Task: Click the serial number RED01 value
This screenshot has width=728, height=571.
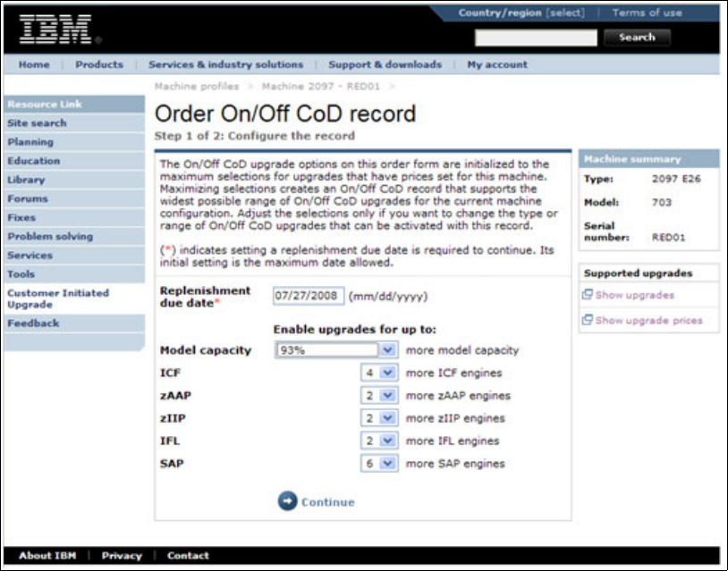Action: 669,238
